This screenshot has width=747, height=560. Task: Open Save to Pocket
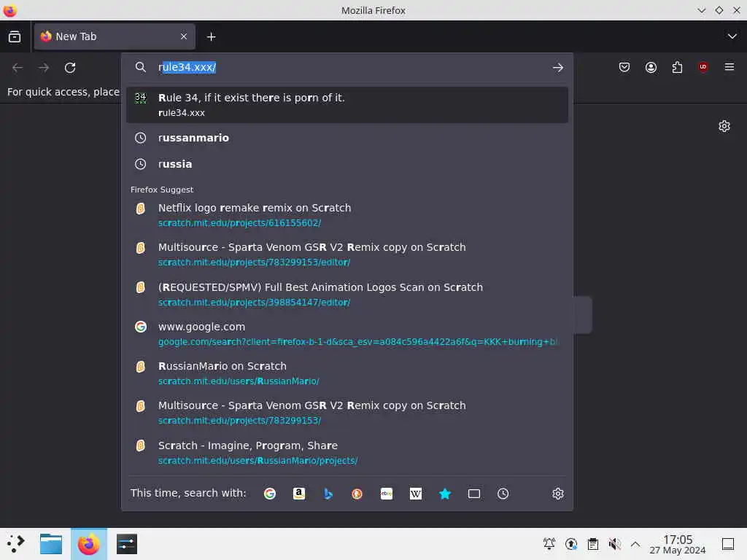[624, 68]
